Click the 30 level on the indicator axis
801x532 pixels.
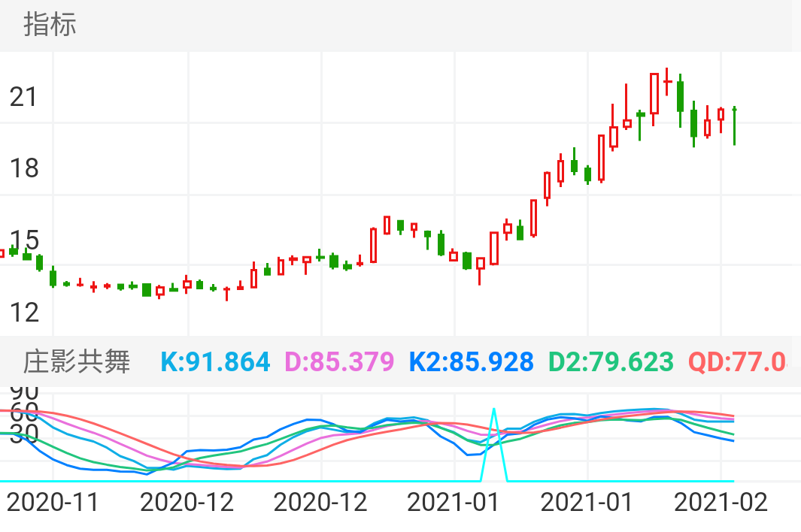click(x=23, y=433)
